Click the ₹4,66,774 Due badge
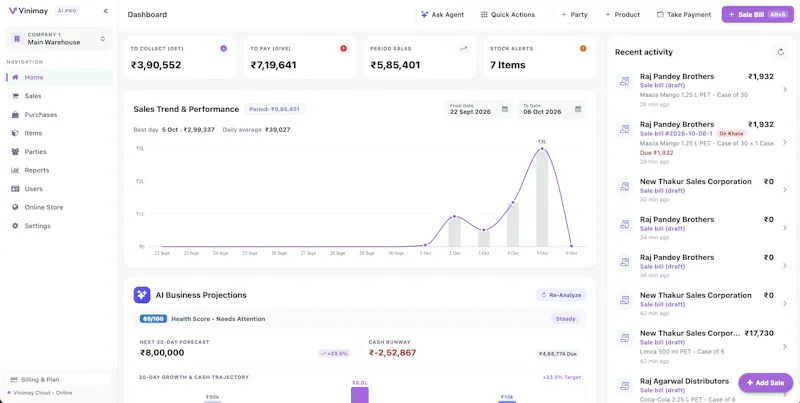 coord(559,353)
